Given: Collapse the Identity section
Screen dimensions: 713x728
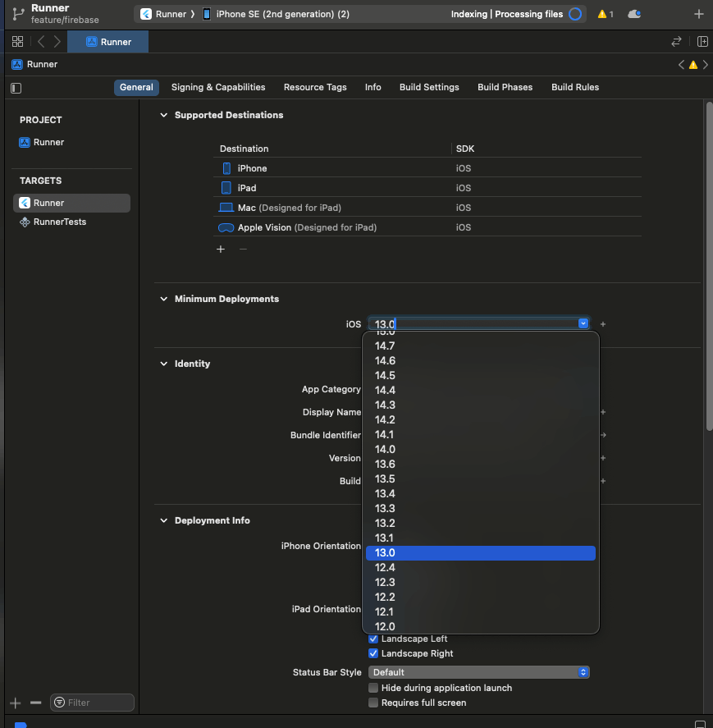Looking at the screenshot, I should 164,364.
